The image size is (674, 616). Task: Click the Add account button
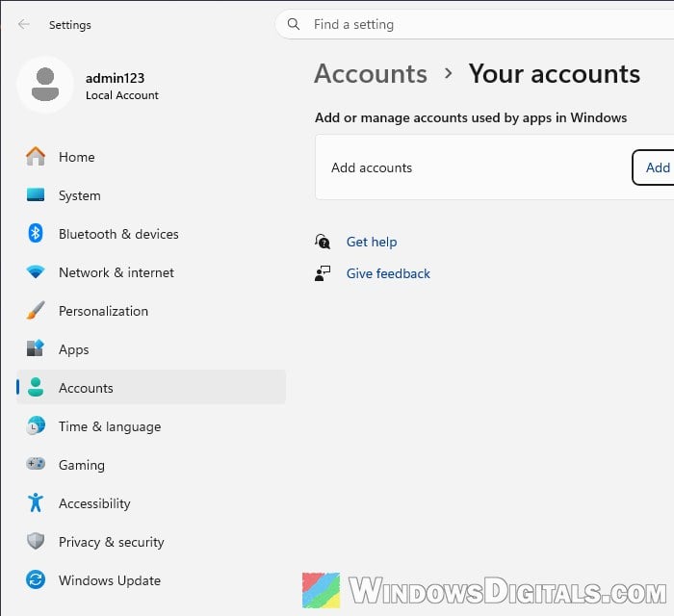(x=654, y=167)
